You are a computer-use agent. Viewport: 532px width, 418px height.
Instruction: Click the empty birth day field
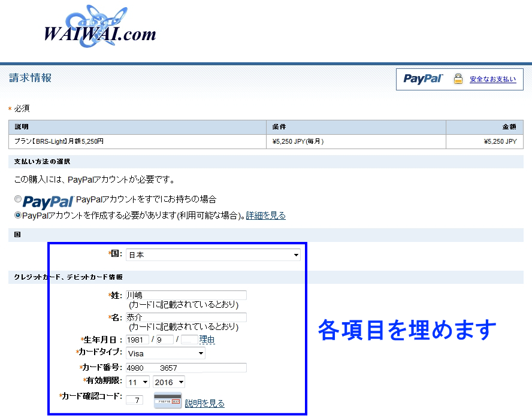189,340
